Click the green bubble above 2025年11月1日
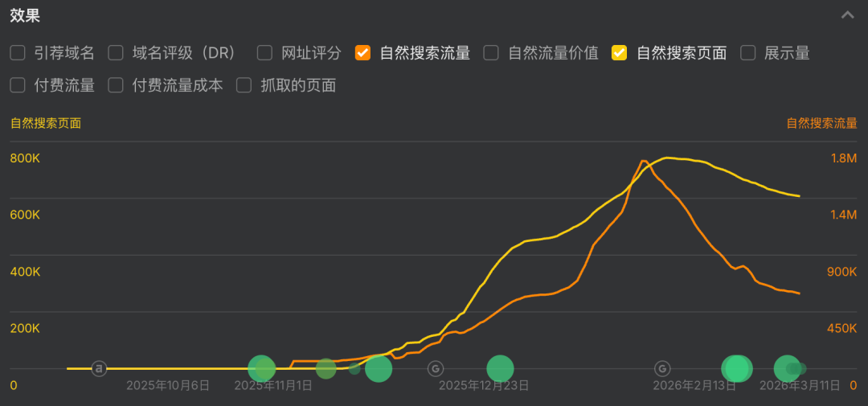 [x=262, y=368]
